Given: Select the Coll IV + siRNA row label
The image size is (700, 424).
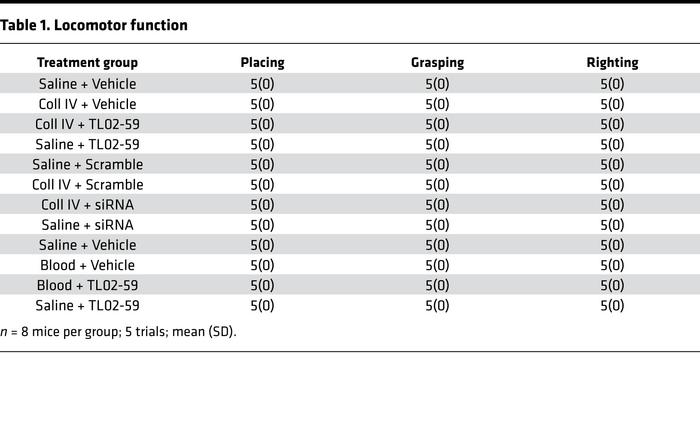Looking at the screenshot, I should pos(87,205).
